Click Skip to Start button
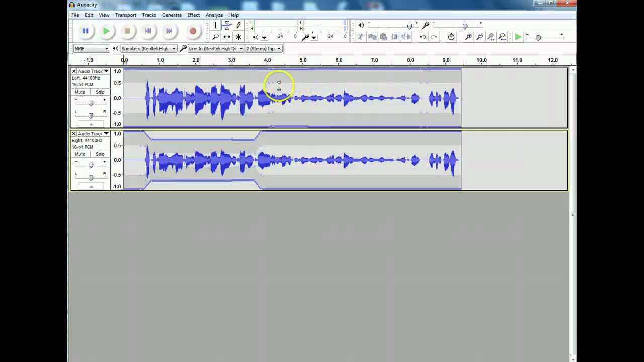Screen dimensions: 644x362 [148, 31]
